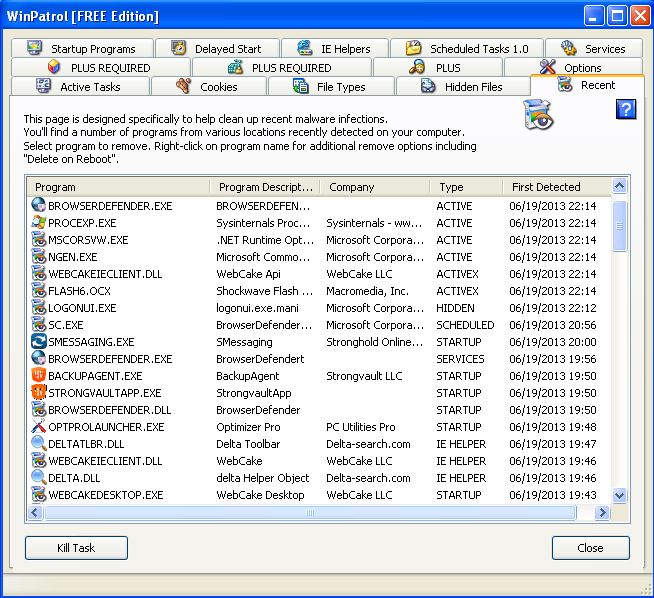Click the Delayed Start clock icon
Viewport: 654px width, 598px height.
[x=179, y=48]
